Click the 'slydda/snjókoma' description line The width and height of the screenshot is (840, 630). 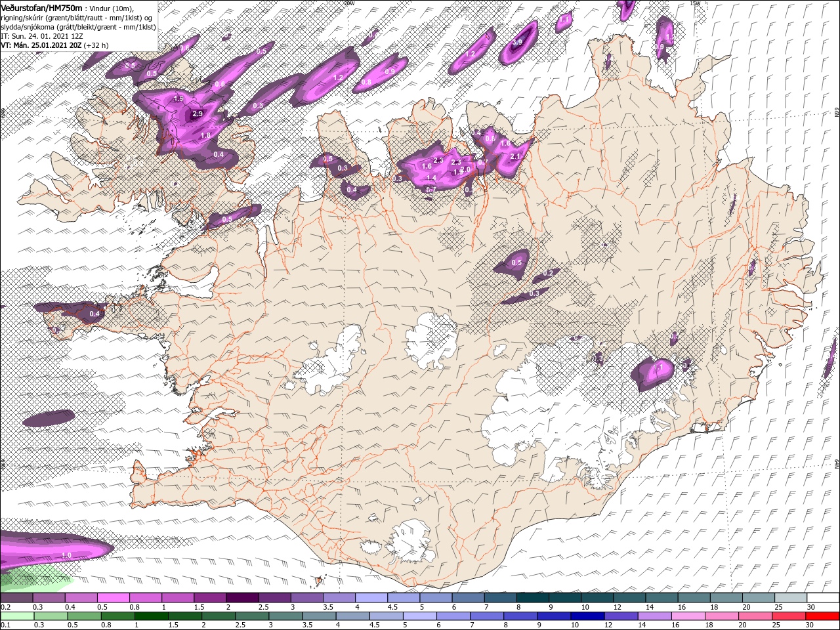78,27
